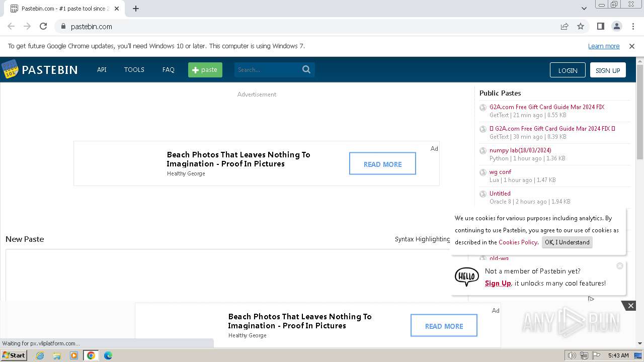The height and width of the screenshot is (362, 644).
Task: Open the API menu item
Action: (102, 69)
